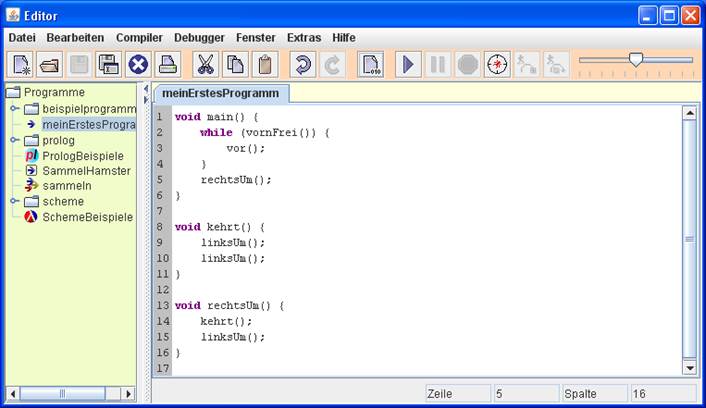The width and height of the screenshot is (706, 408).
Task: Expand the prolog folder in tree
Action: 14,140
